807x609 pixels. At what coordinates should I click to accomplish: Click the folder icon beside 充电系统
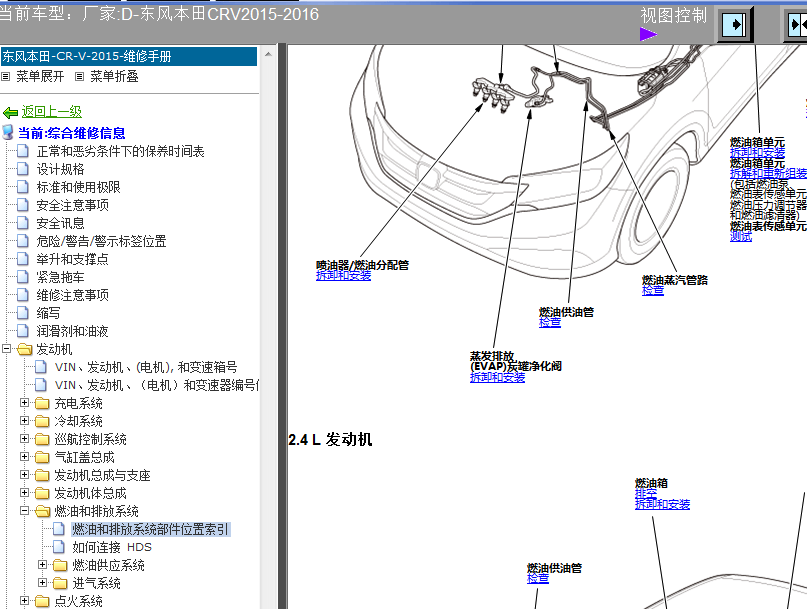point(42,403)
